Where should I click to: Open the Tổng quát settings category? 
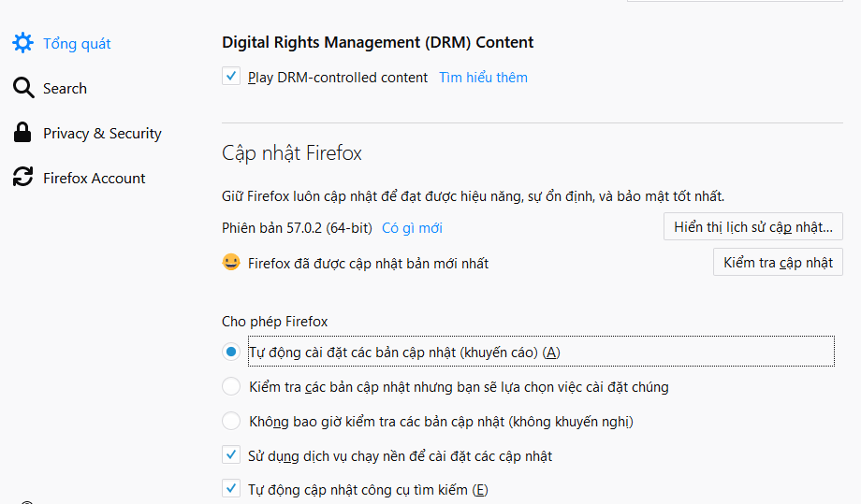pyautogui.click(x=77, y=43)
